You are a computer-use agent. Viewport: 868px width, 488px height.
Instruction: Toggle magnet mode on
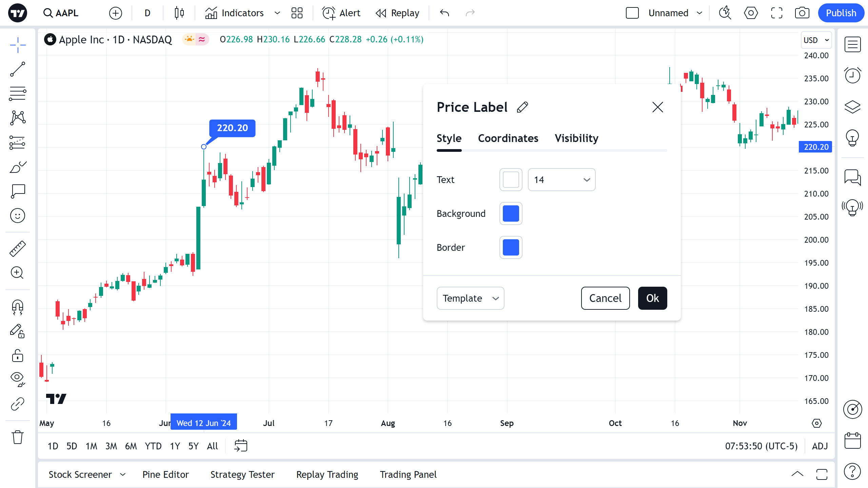coord(18,307)
